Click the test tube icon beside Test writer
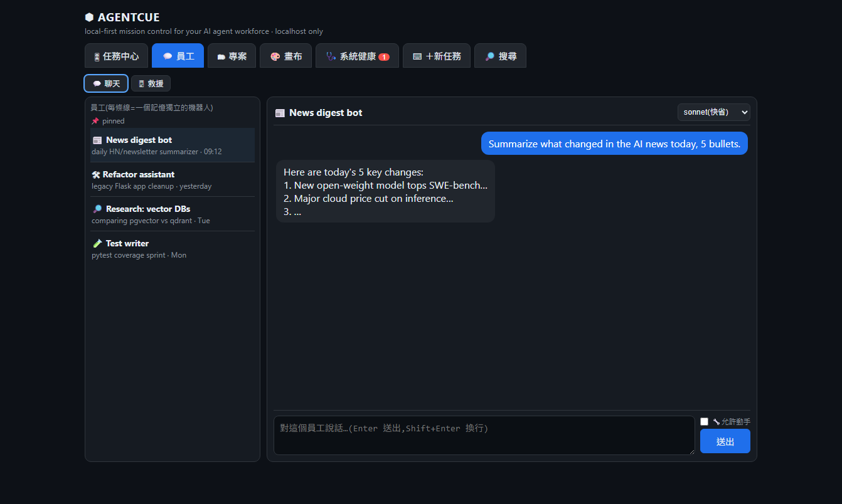The width and height of the screenshot is (842, 504). (x=97, y=244)
